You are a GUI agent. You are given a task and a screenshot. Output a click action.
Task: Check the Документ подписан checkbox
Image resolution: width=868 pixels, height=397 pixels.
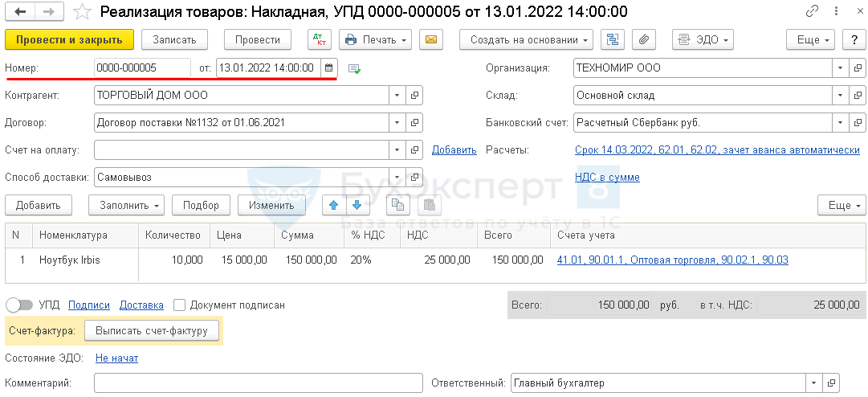coord(180,305)
